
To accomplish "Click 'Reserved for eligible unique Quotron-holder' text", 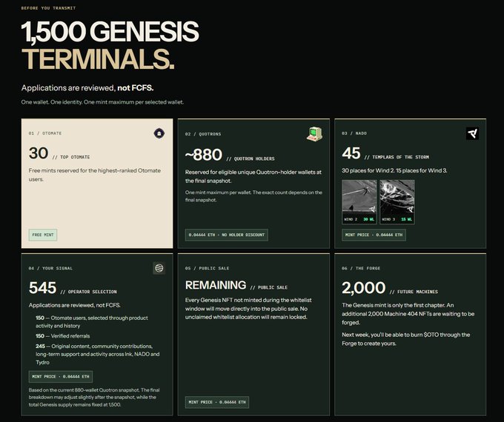I will tap(253, 176).
